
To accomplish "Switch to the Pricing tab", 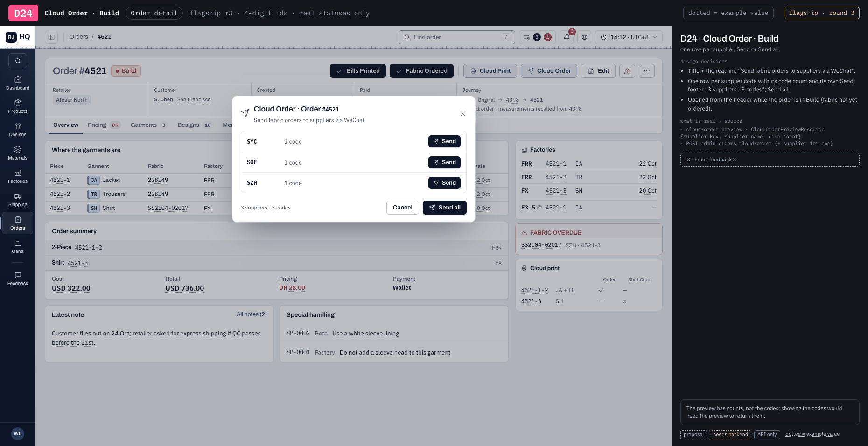I will pos(104,125).
